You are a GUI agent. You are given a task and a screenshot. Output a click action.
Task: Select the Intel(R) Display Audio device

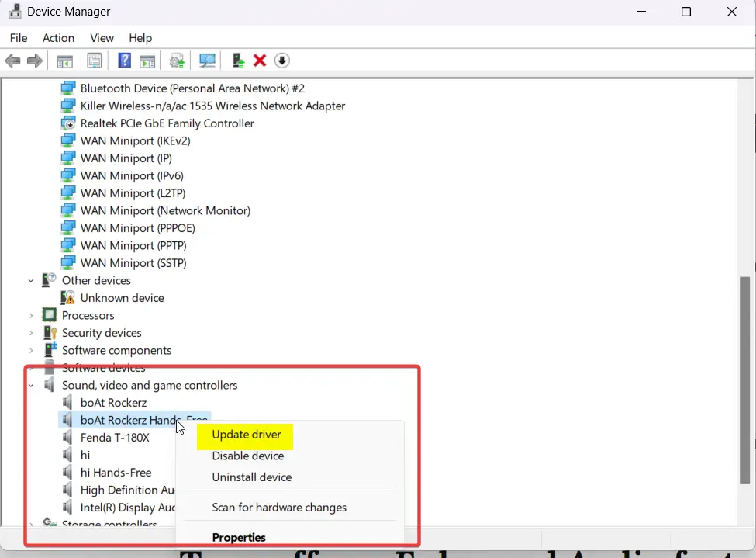click(x=127, y=508)
